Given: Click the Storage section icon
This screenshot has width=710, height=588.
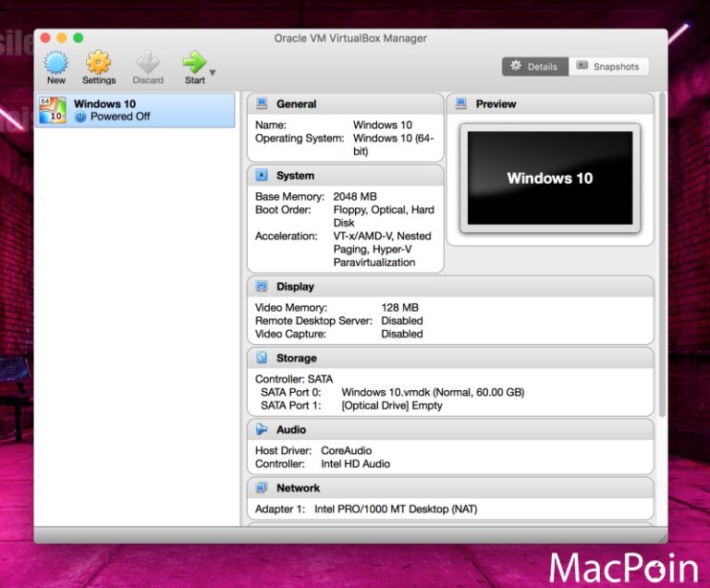Looking at the screenshot, I should coord(262,358).
